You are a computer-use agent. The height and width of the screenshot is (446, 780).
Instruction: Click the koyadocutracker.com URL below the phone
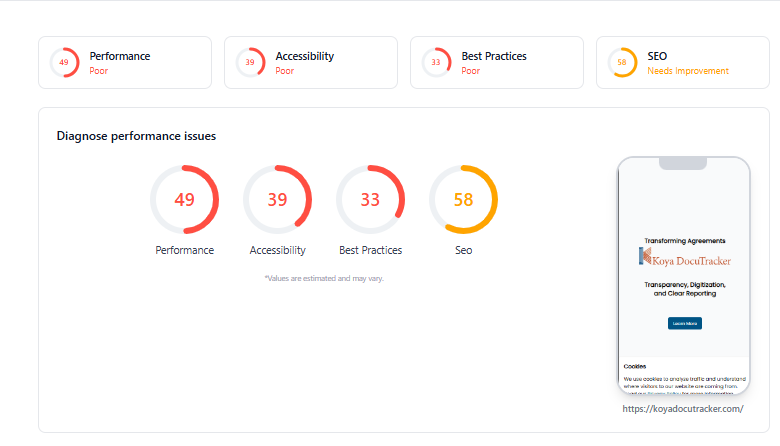683,409
